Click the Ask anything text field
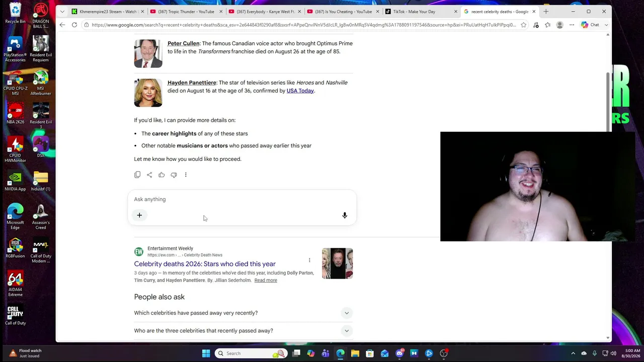Viewport: 644px width, 362px height. pos(242,199)
